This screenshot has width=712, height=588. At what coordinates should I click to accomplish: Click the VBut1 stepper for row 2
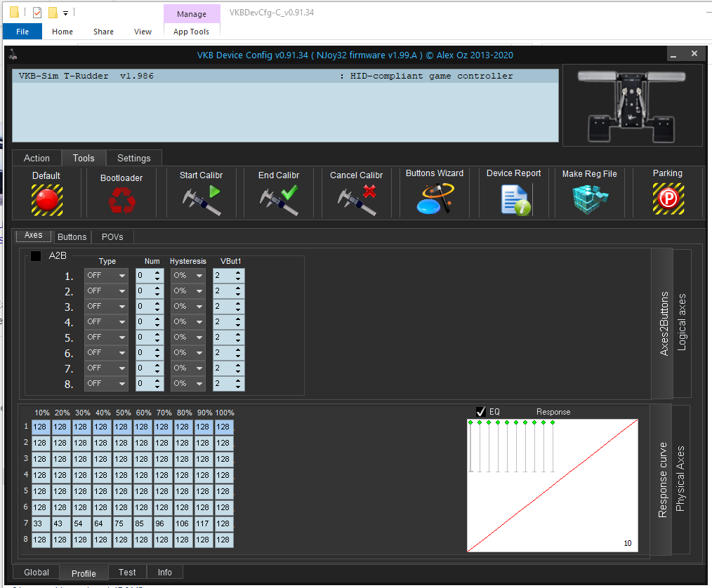pyautogui.click(x=238, y=290)
